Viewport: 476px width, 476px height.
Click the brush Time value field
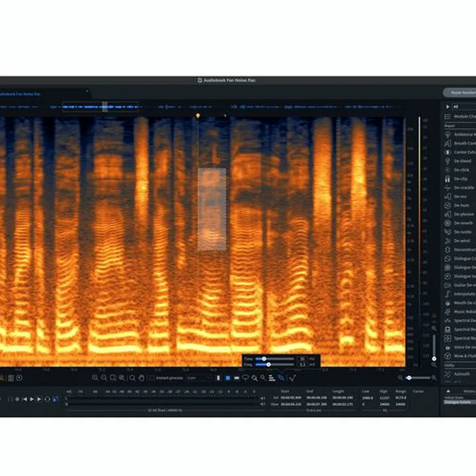click(302, 359)
